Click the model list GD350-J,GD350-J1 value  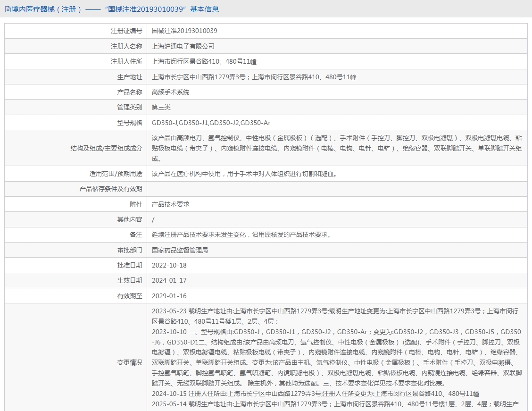click(x=211, y=123)
